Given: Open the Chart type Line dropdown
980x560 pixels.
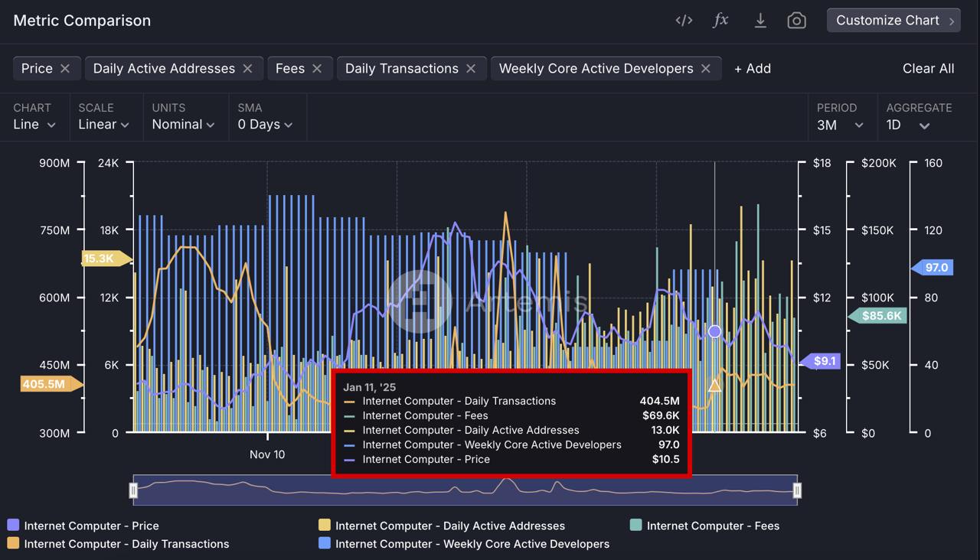Looking at the screenshot, I should tap(34, 125).
